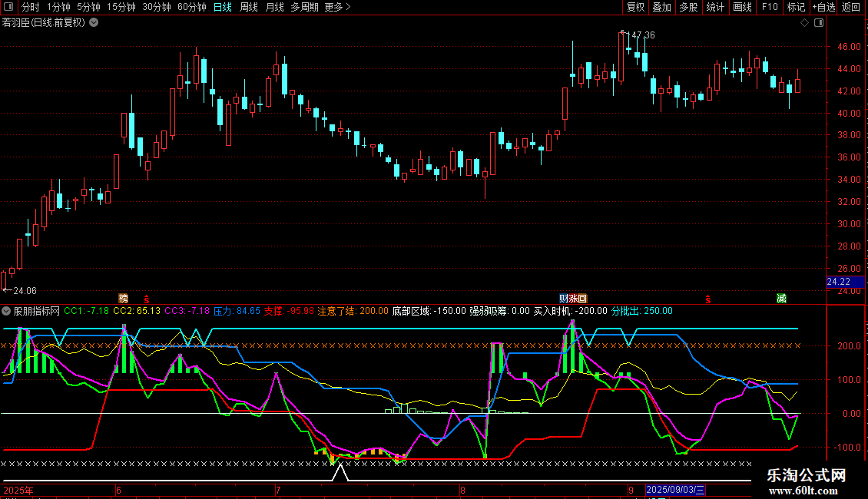Expand dropdown next to 若羽臣(日线.前复权)

click(94, 23)
